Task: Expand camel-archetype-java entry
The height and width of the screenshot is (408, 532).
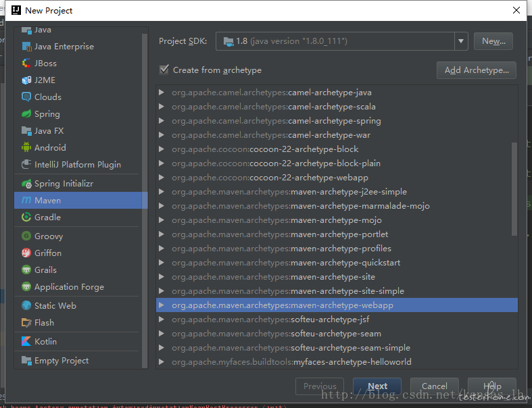Action: pyautogui.click(x=162, y=93)
